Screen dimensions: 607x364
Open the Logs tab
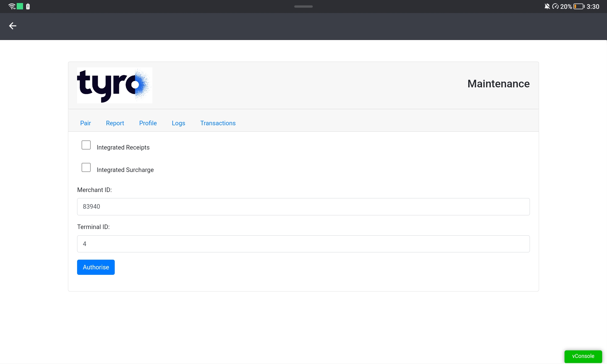[178, 123]
